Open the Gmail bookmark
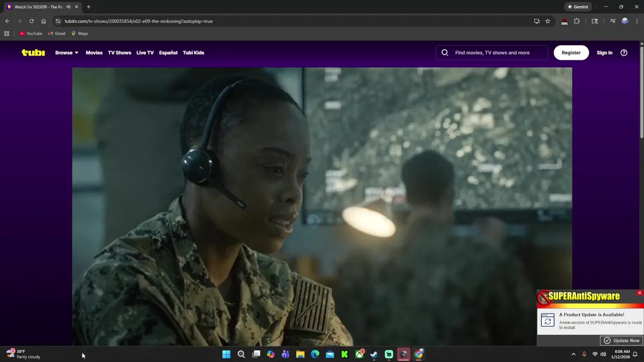Image resolution: width=644 pixels, height=362 pixels. pyautogui.click(x=56, y=34)
